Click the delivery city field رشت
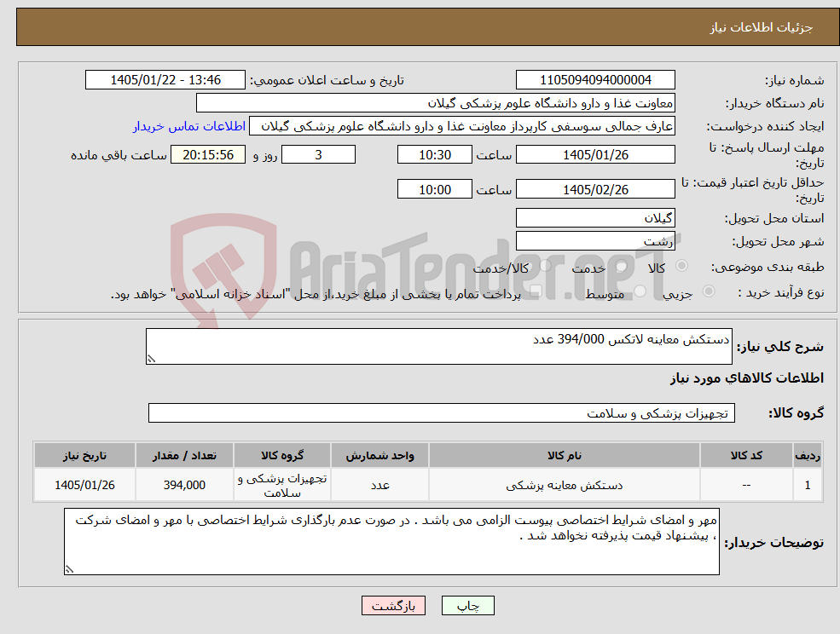 595,241
